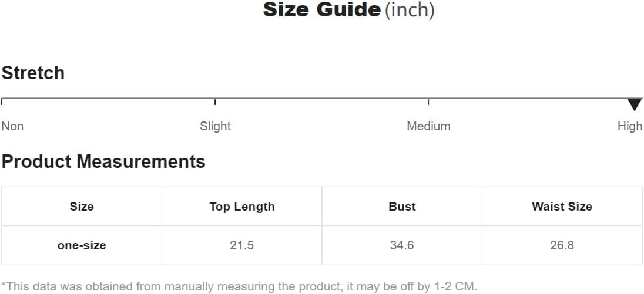The width and height of the screenshot is (644, 294).
Task: Click the Medium stretch label
Action: (428, 126)
